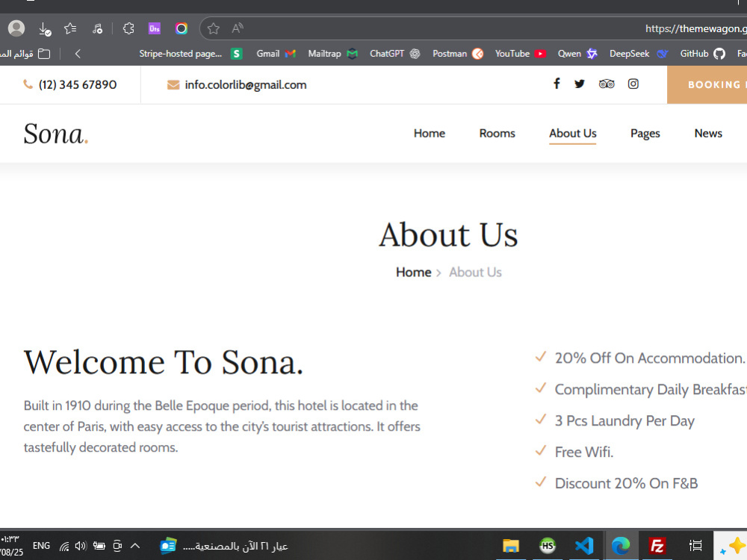Image resolution: width=747 pixels, height=560 pixels.
Task: Open the browser downloads icon
Action: [x=44, y=29]
